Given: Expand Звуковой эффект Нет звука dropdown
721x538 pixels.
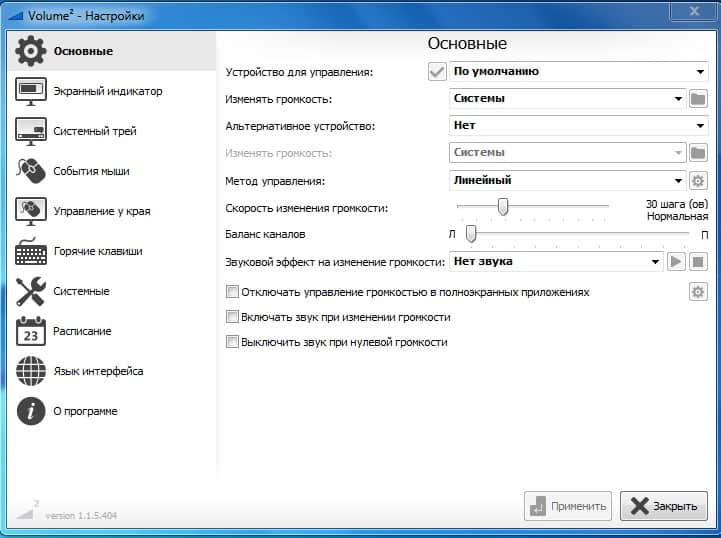Looking at the screenshot, I should point(555,262).
